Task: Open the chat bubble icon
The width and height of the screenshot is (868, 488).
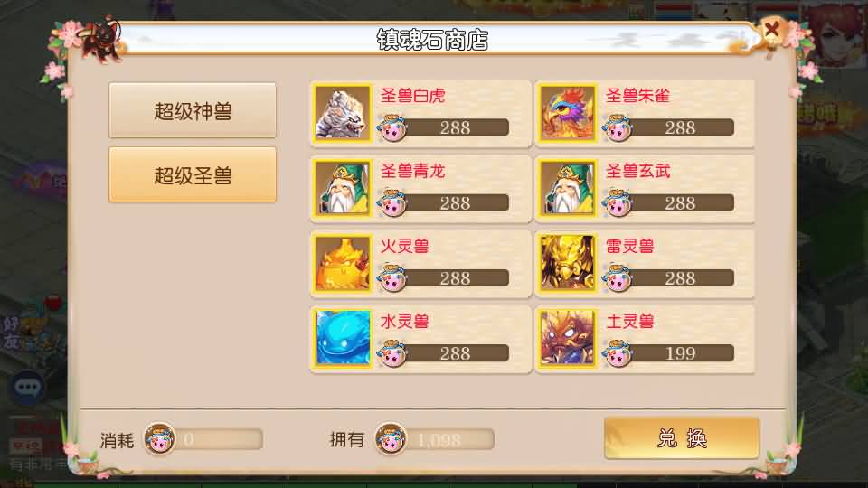Action: click(x=26, y=387)
